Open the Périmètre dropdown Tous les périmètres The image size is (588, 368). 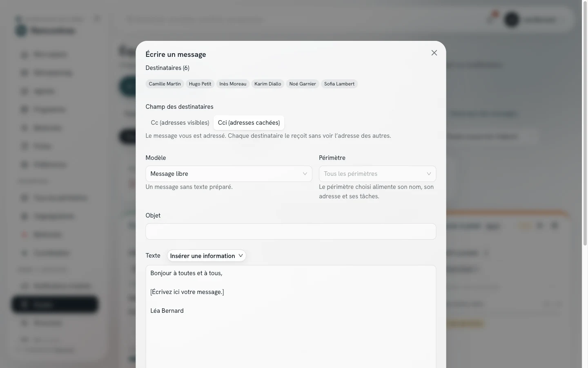(x=377, y=174)
